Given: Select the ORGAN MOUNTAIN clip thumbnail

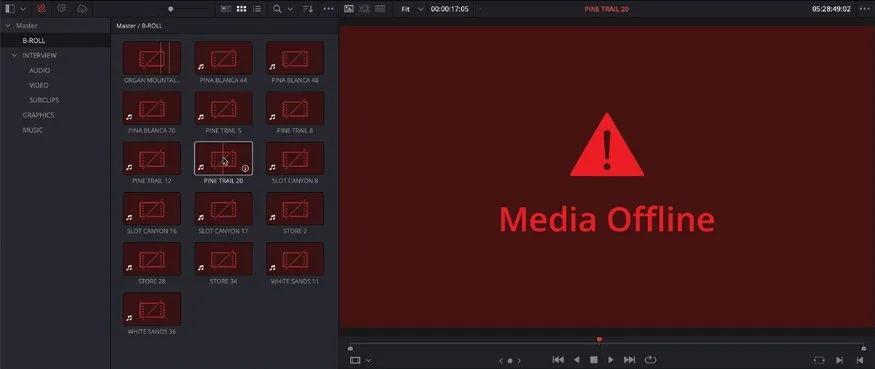Looking at the screenshot, I should click(x=152, y=57).
